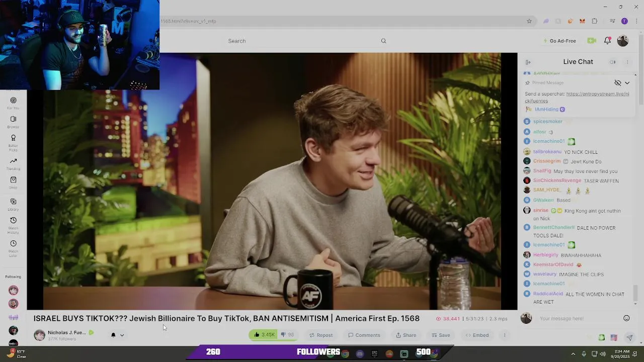Open the browser media controls icon
This screenshot has width=644, height=362.
pyautogui.click(x=612, y=21)
